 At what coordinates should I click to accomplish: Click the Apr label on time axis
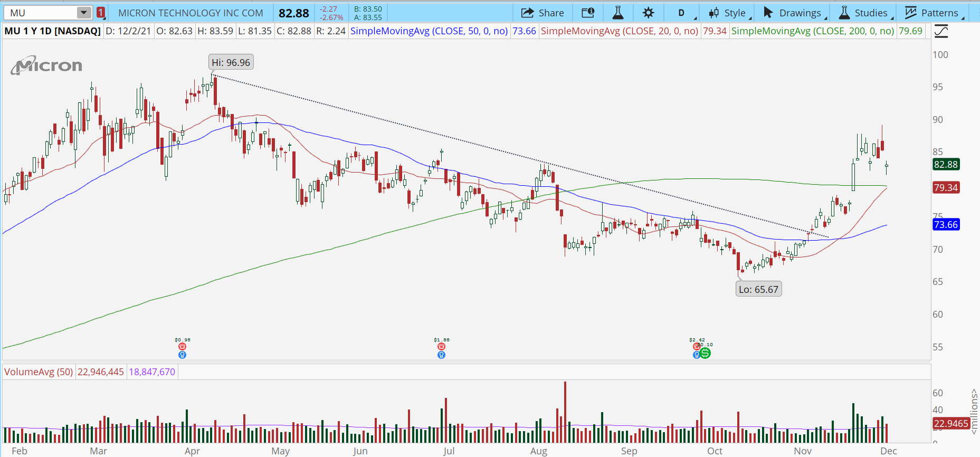click(192, 451)
